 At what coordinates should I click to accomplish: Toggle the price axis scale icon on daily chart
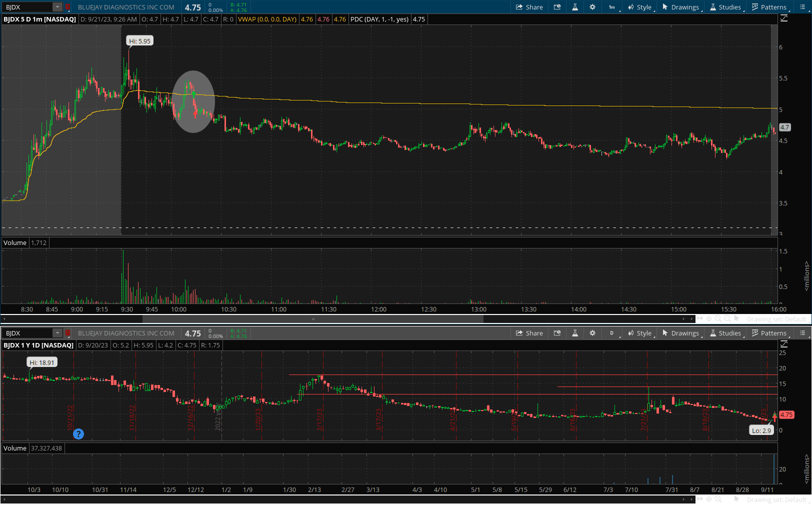(784, 344)
